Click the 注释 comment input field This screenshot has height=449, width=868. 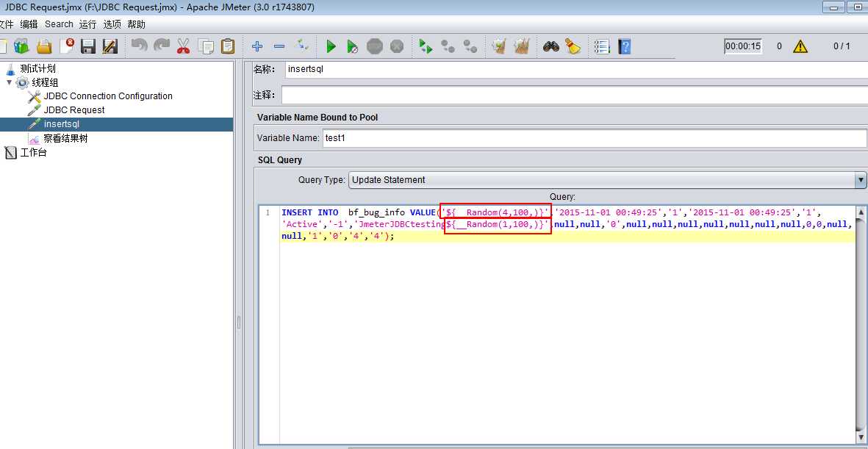pos(574,96)
